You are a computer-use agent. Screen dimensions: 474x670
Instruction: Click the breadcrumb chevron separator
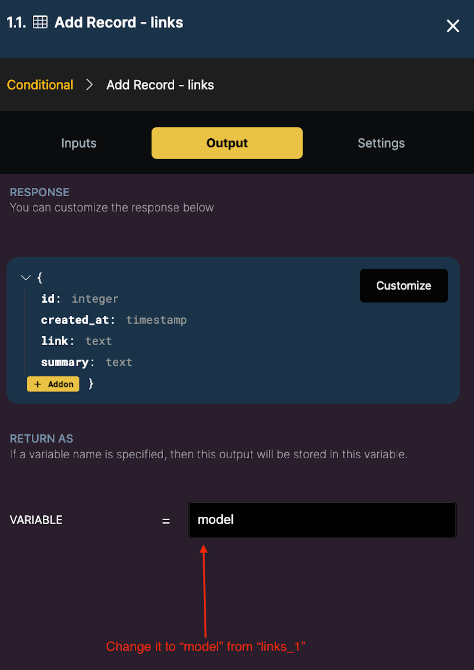[x=89, y=85]
